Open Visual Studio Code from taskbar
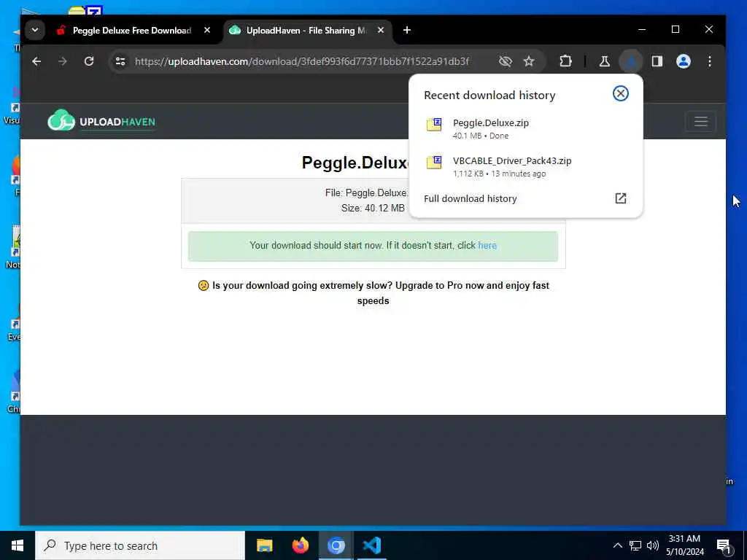This screenshot has height=560, width=747. [371, 545]
